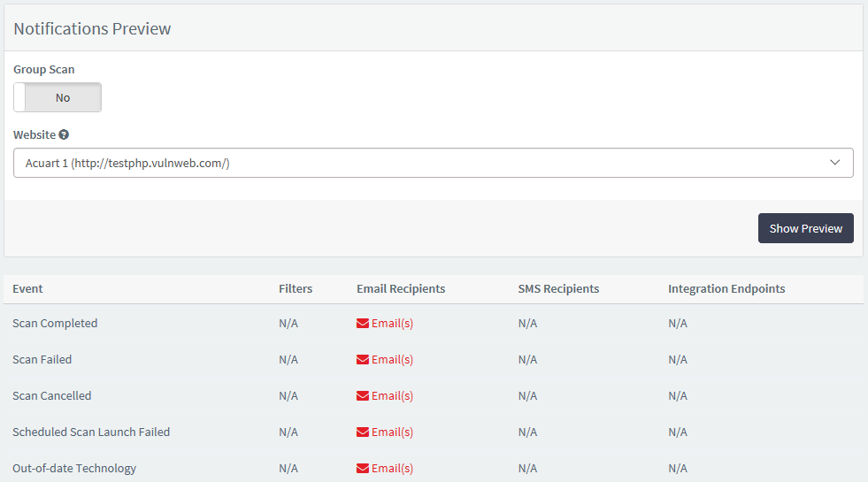
Task: Toggle the Group Scan switch
Action: [x=58, y=97]
